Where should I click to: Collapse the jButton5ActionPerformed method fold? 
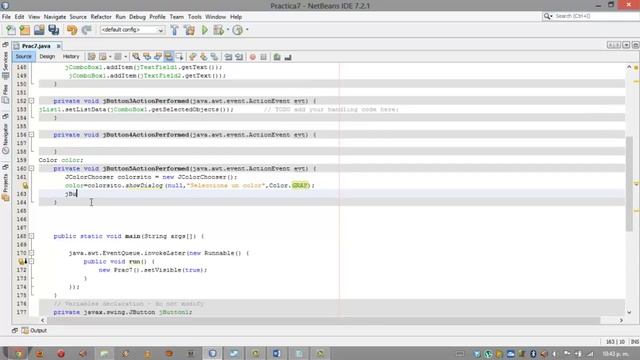click(31, 169)
